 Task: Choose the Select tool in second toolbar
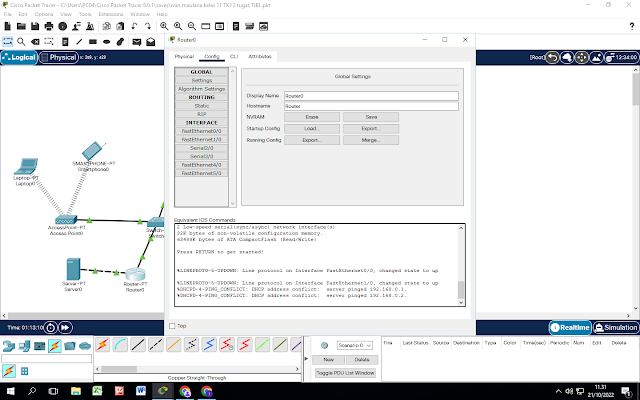8,42
